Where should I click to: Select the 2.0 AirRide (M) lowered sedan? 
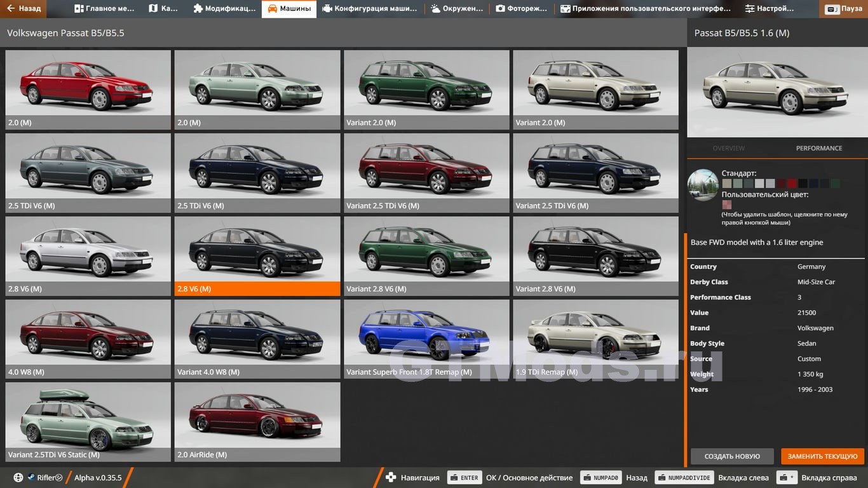(x=257, y=422)
